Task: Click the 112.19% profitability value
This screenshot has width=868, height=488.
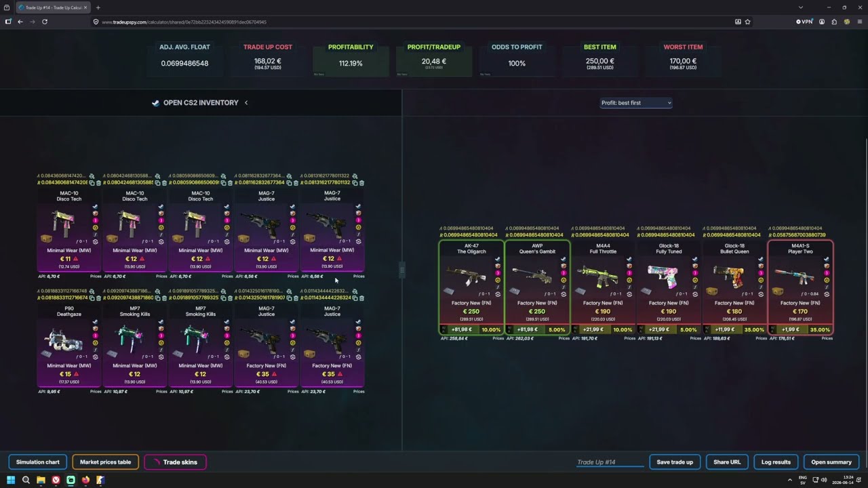Action: (x=351, y=64)
